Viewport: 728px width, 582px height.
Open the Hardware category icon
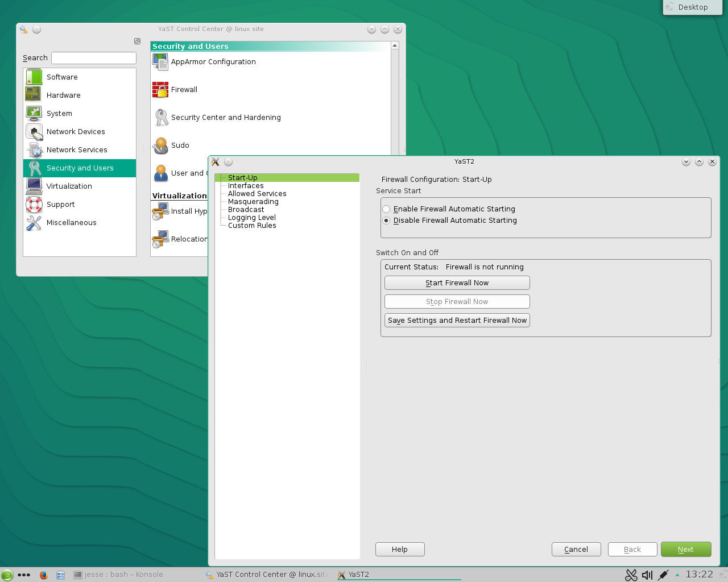pyautogui.click(x=34, y=94)
